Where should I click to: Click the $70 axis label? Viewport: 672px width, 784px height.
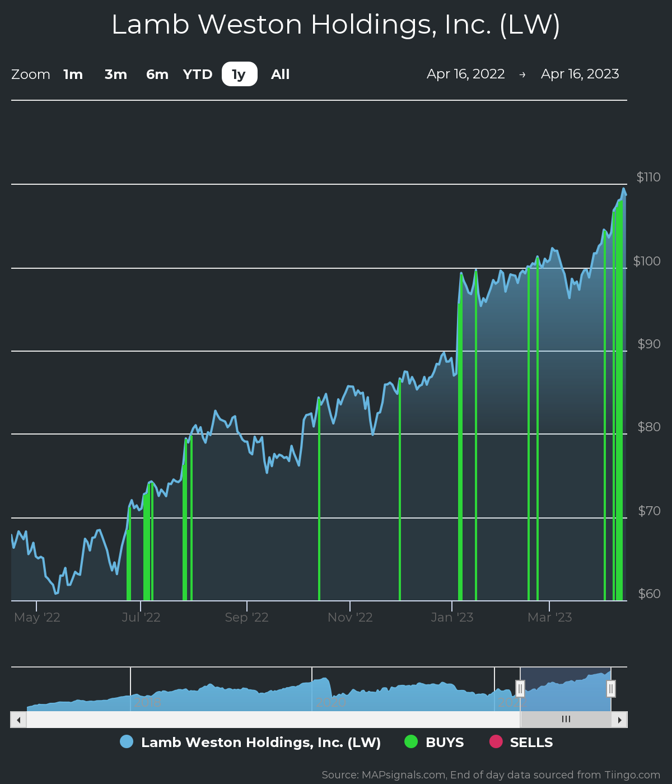(649, 511)
